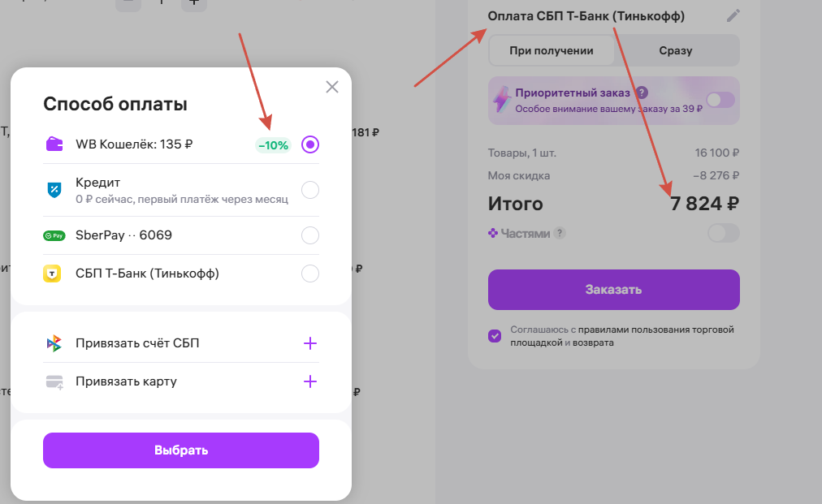Close the Способ оплаты dialog

331,87
